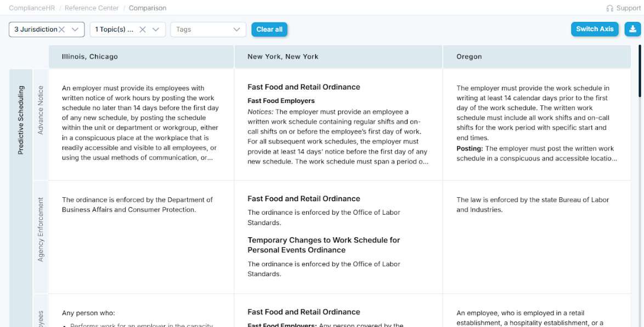Image resolution: width=644 pixels, height=327 pixels.
Task: Select the Comparison breadcrumb item
Action: coord(148,8)
